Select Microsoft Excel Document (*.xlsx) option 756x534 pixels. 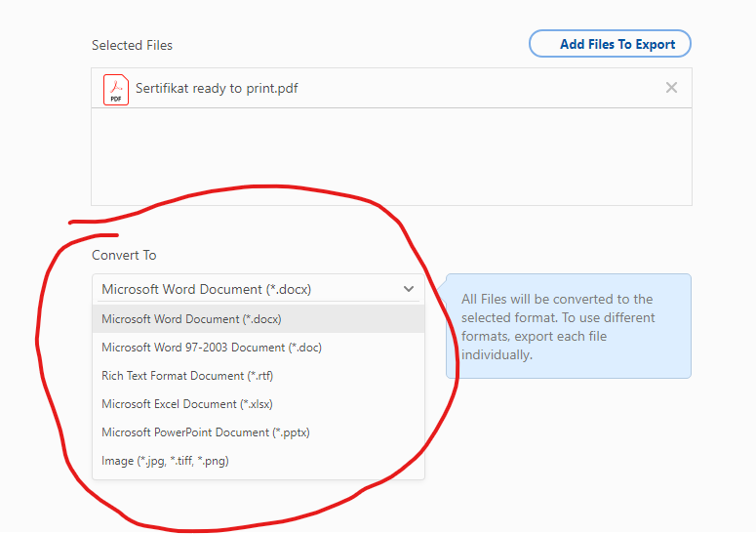(x=259, y=404)
